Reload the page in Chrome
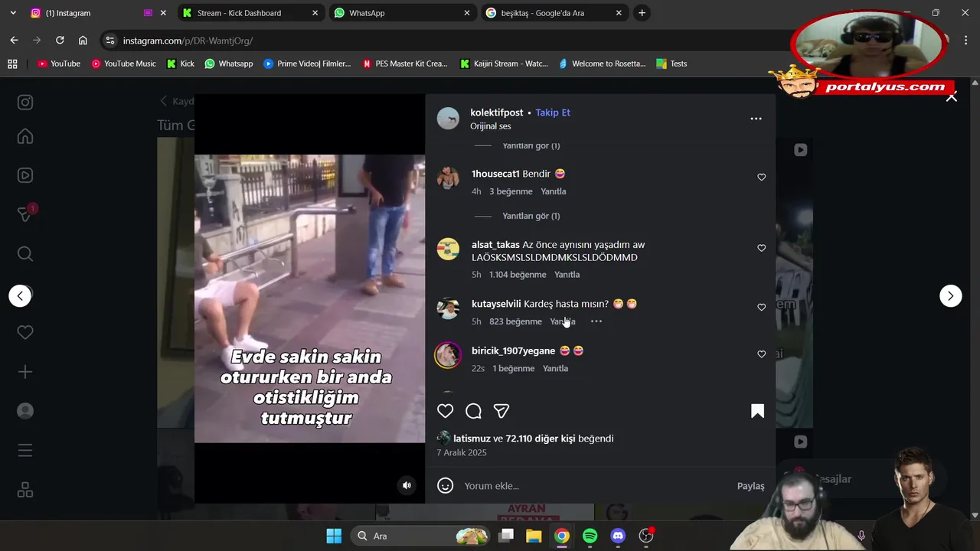Viewport: 980px width, 551px height. point(60,41)
